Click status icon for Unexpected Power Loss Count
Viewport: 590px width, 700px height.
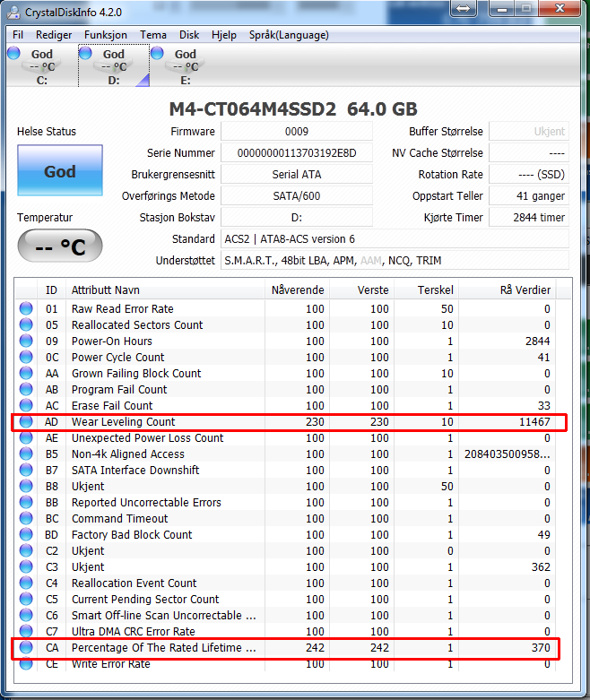click(x=26, y=437)
